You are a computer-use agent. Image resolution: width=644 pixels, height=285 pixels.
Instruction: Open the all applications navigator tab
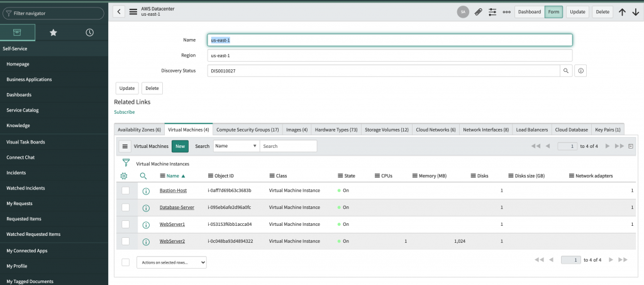[x=17, y=33]
